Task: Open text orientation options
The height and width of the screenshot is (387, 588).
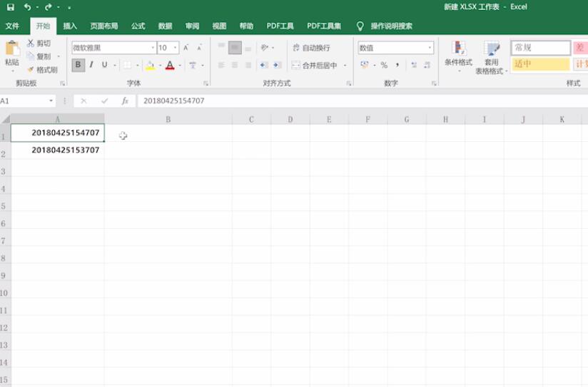Action: 267,48
